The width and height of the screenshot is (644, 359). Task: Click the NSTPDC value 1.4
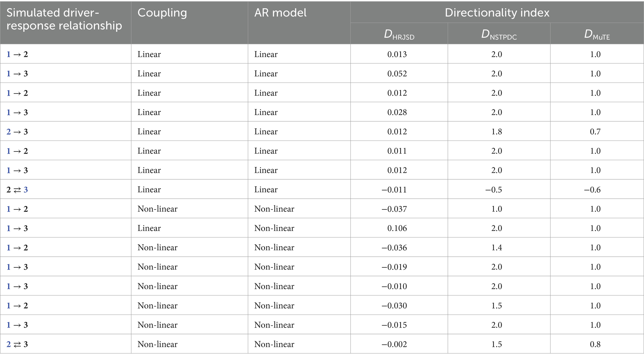(x=497, y=247)
